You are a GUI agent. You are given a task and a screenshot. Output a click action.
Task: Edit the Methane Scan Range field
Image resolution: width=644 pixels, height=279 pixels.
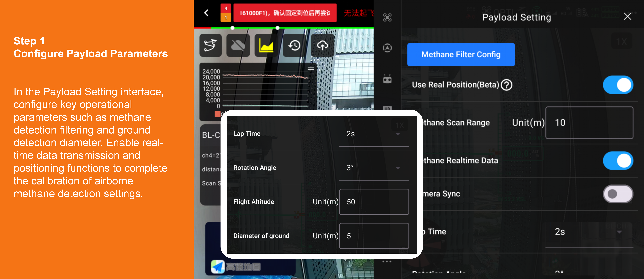coord(589,123)
